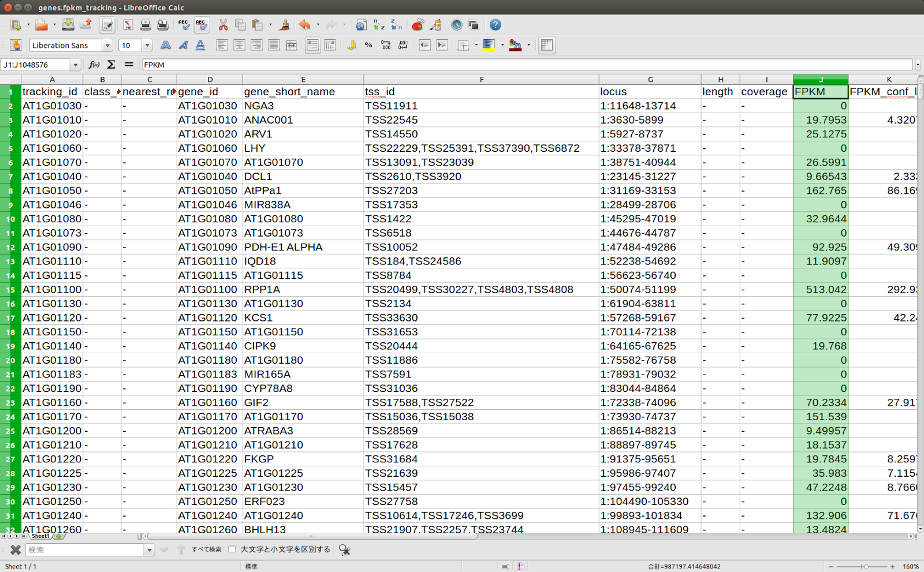924x572 pixels.
Task: Click the すべて検索 button
Action: pos(207,549)
